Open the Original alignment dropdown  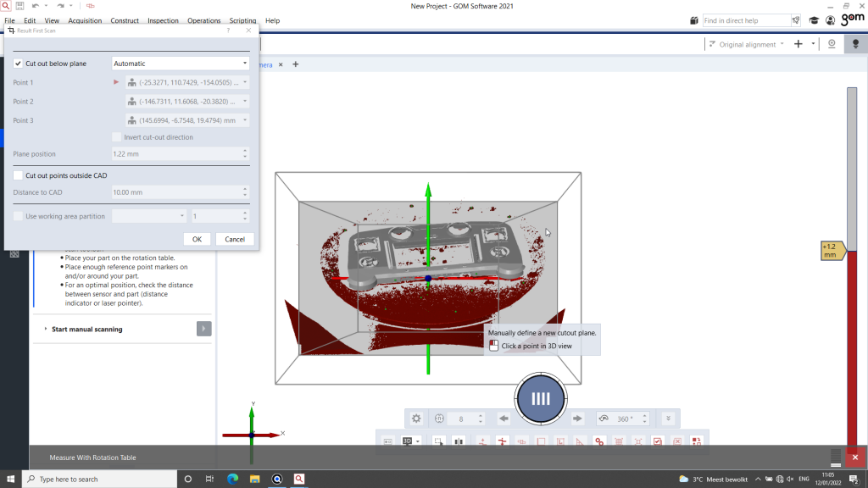[x=746, y=44]
